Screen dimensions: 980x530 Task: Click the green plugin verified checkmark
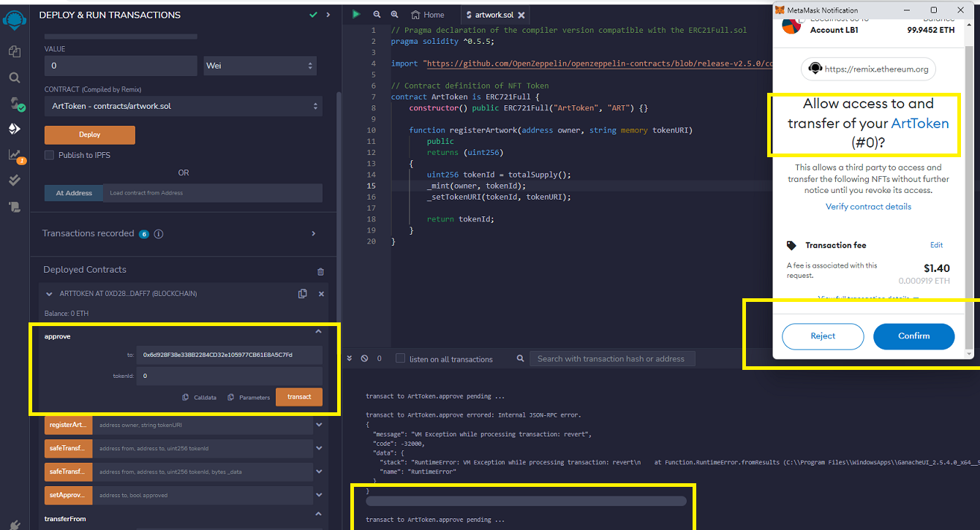[313, 15]
